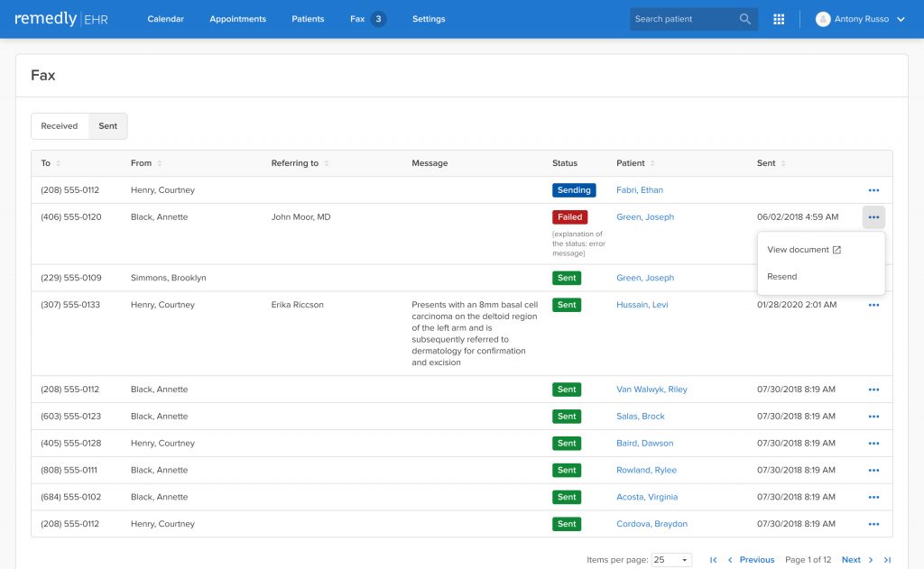The image size is (924, 569).
Task: Go to the Patients page
Action: pos(309,19)
